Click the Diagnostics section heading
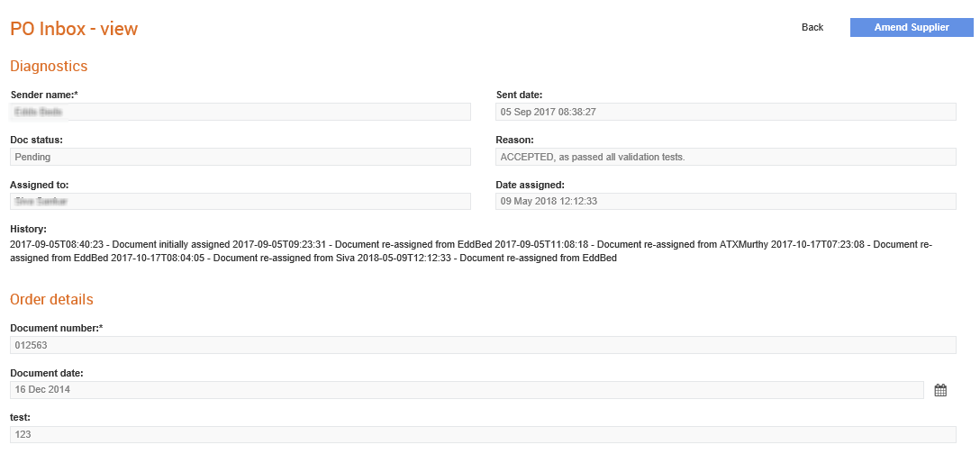Image resolution: width=980 pixels, height=454 pixels. coord(49,66)
